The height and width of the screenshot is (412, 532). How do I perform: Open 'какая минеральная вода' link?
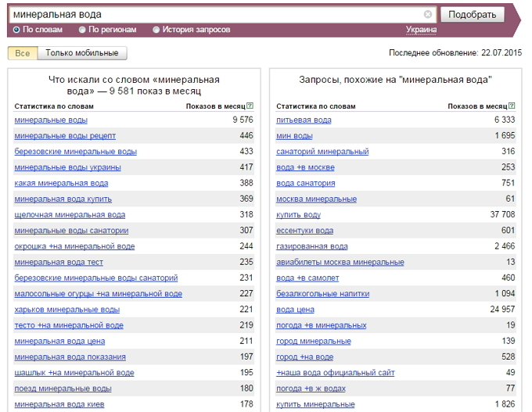61,184
